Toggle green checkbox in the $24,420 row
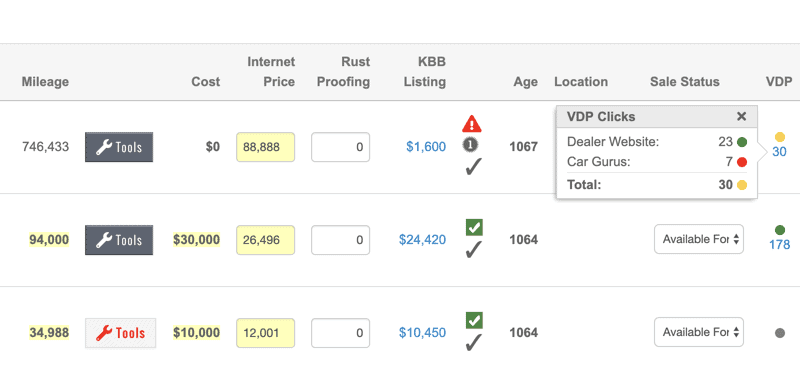This screenshot has width=800, height=378. pyautogui.click(x=474, y=228)
